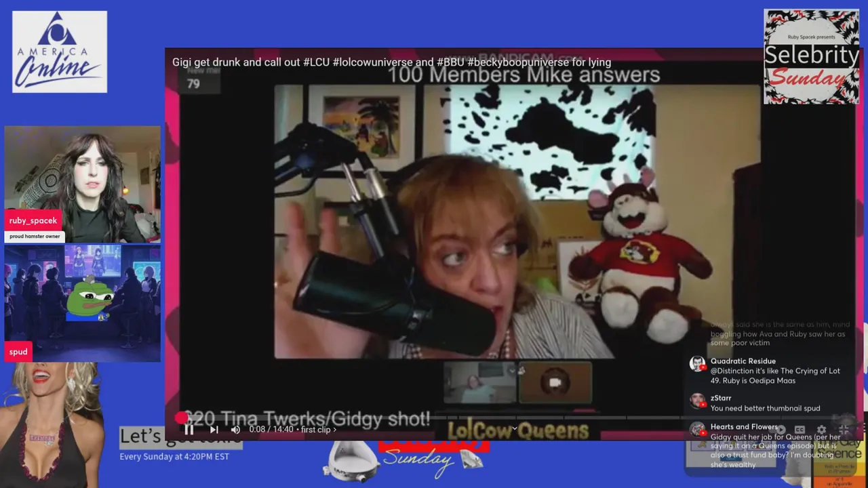Click the ruby_spacek name tag
868x488 pixels.
click(x=33, y=220)
